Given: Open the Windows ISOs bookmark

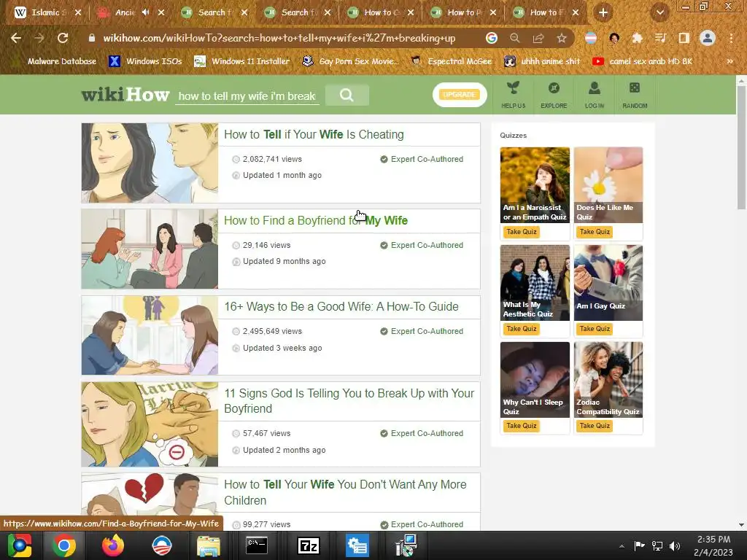Looking at the screenshot, I should [x=146, y=61].
